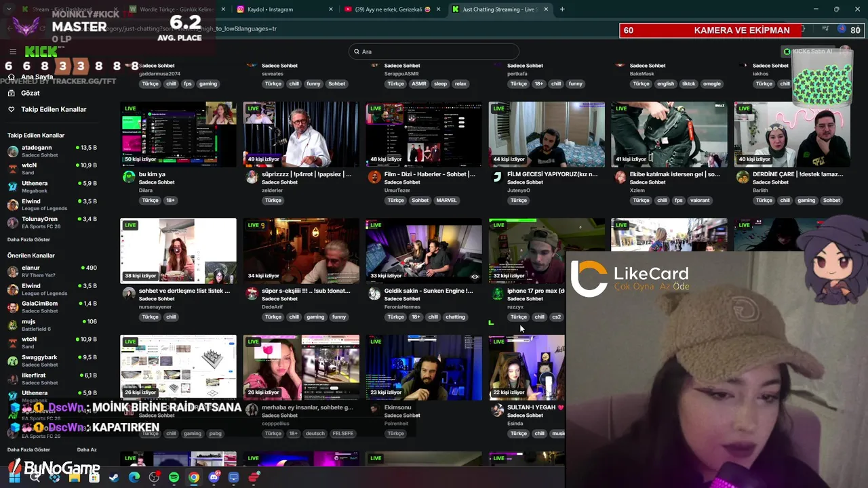Open DedeArif's red channel avatar
Viewport: 868px width, 488px height.
pyautogui.click(x=252, y=294)
